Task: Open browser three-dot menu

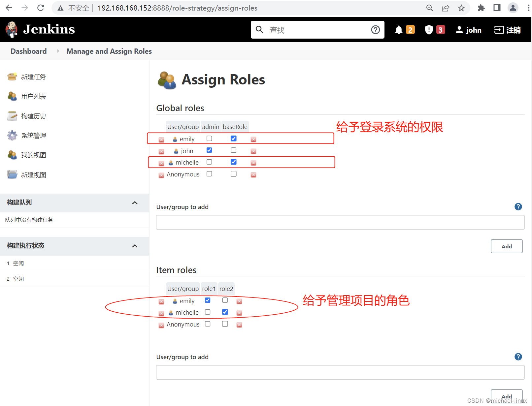Action: [x=528, y=8]
